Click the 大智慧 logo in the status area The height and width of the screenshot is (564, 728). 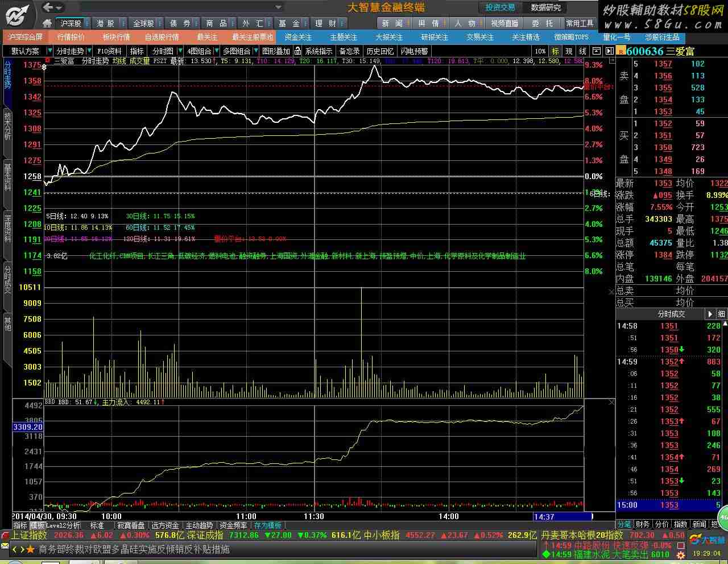tap(708, 540)
